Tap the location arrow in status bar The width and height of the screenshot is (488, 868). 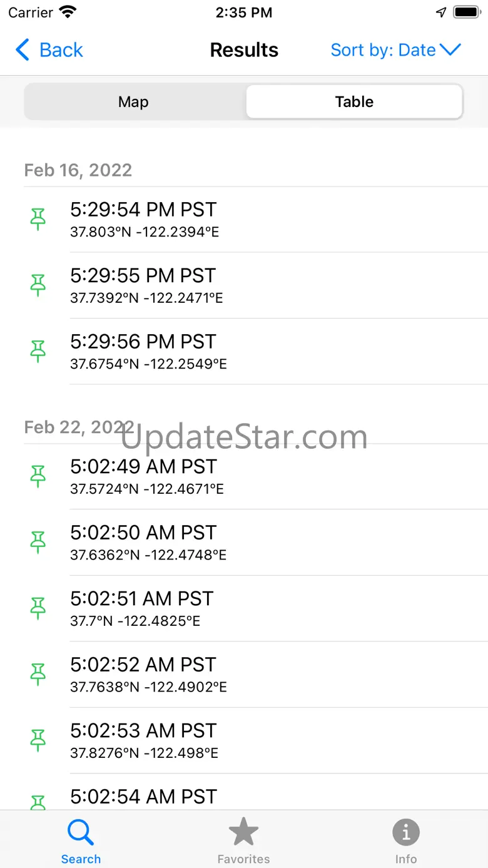(x=441, y=13)
